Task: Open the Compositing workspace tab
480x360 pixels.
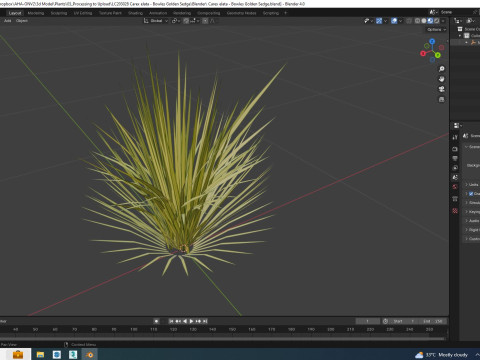Action: click(x=209, y=13)
